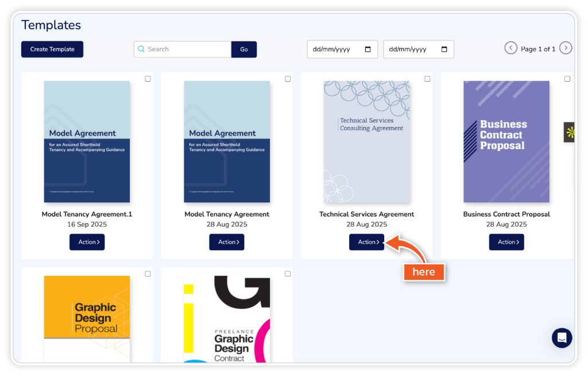Image resolution: width=588 pixels, height=376 pixels.
Task: Select checkbox for Model Tenancy Agreement.1
Action: (148, 79)
